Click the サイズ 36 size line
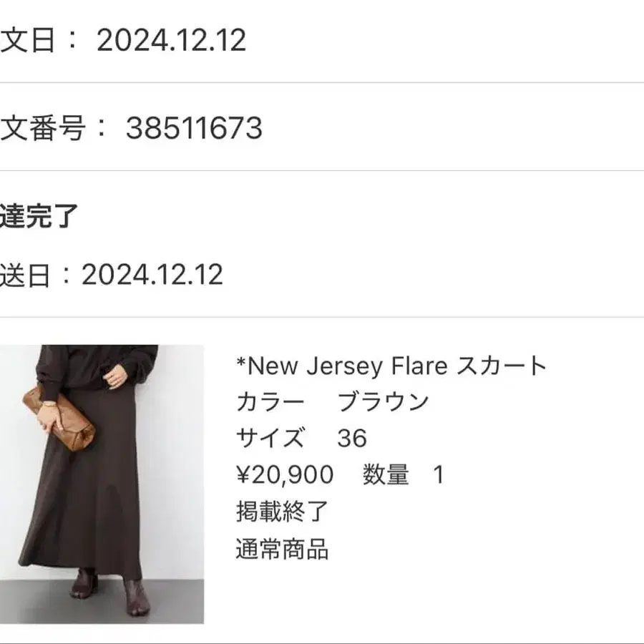The width and height of the screenshot is (644, 644). pos(301,438)
